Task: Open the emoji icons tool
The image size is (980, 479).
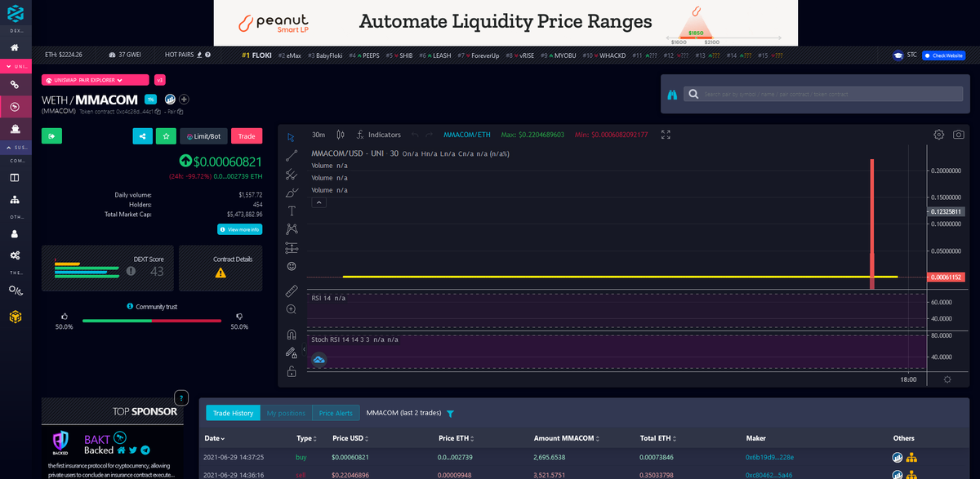Action: coord(292,266)
